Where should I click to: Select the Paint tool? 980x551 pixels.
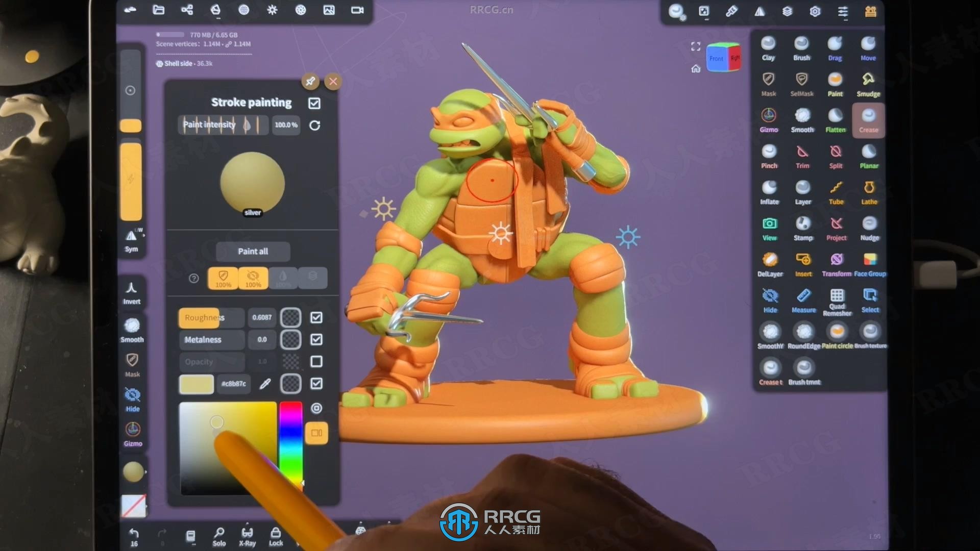click(x=835, y=84)
